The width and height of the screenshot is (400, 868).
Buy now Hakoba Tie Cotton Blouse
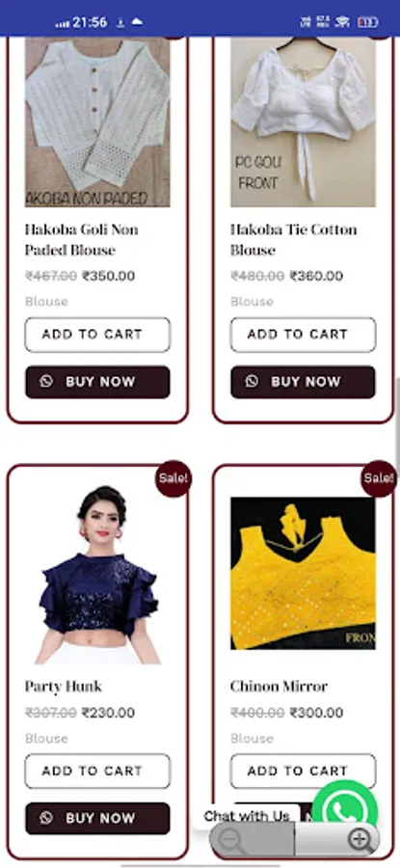304,382
